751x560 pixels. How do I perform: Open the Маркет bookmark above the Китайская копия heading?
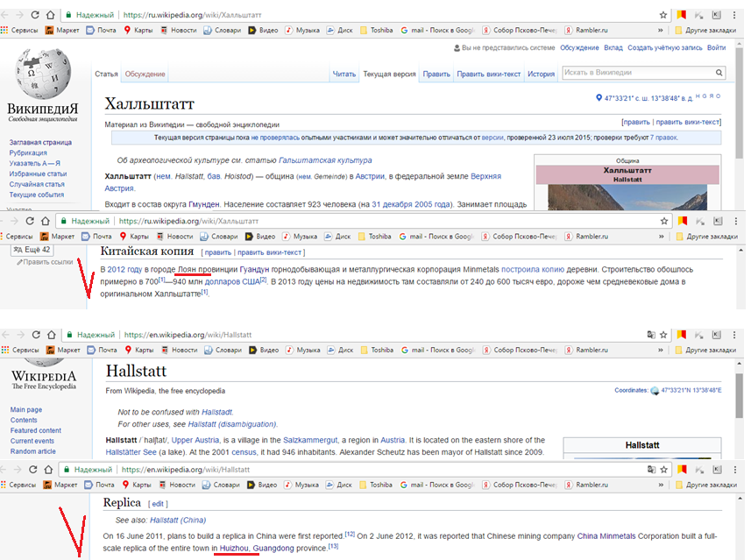57,236
